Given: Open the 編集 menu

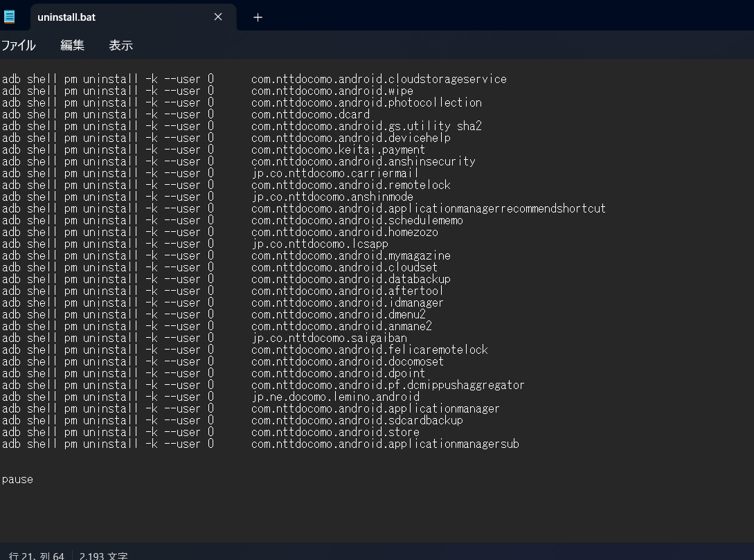Looking at the screenshot, I should 72,45.
